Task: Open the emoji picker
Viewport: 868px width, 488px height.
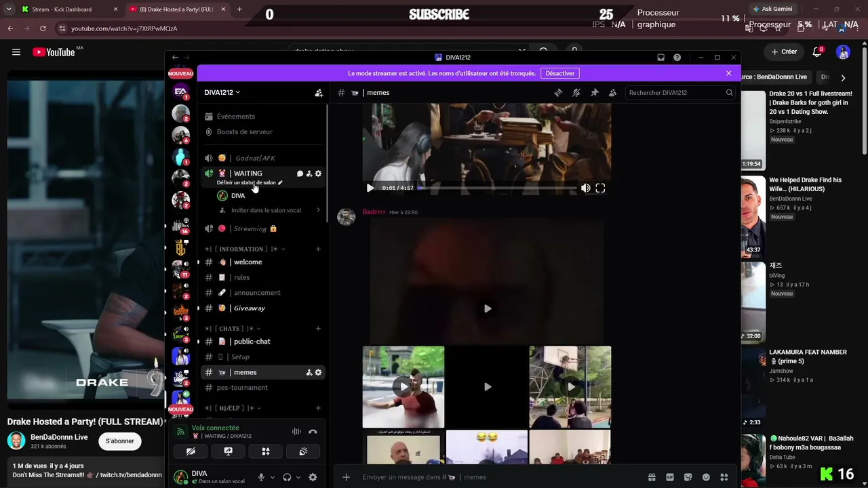Action: point(706,477)
